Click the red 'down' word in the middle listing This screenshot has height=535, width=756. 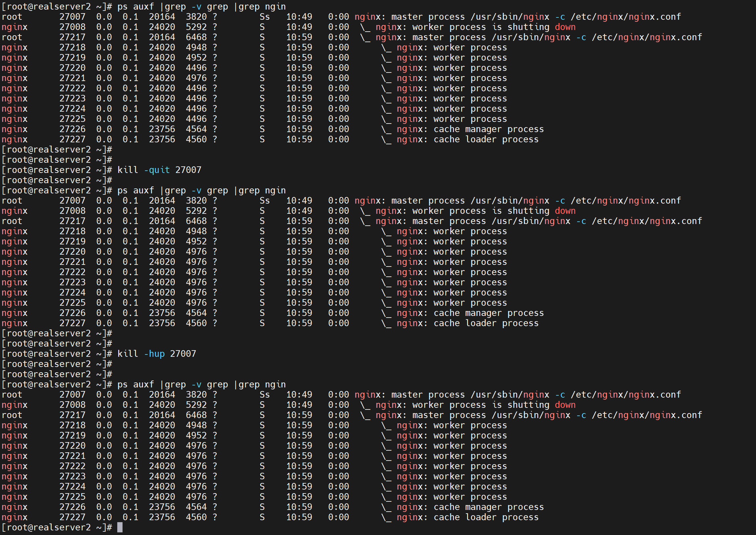(565, 211)
